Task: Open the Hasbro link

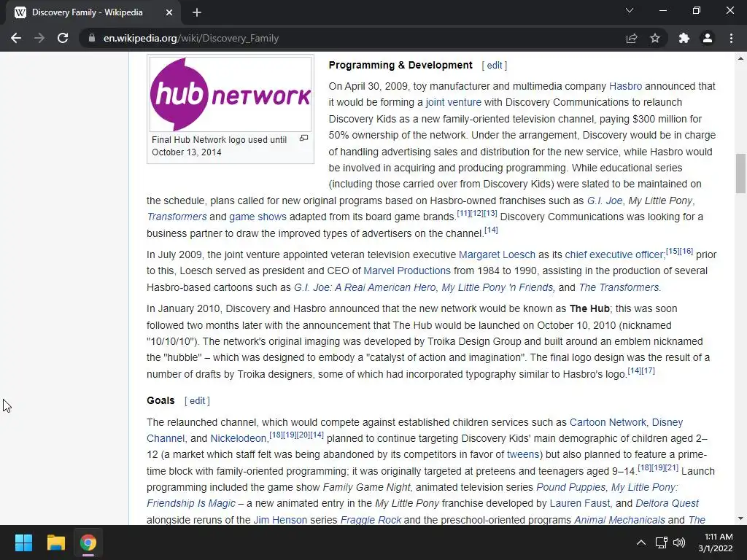Action: 625,86
